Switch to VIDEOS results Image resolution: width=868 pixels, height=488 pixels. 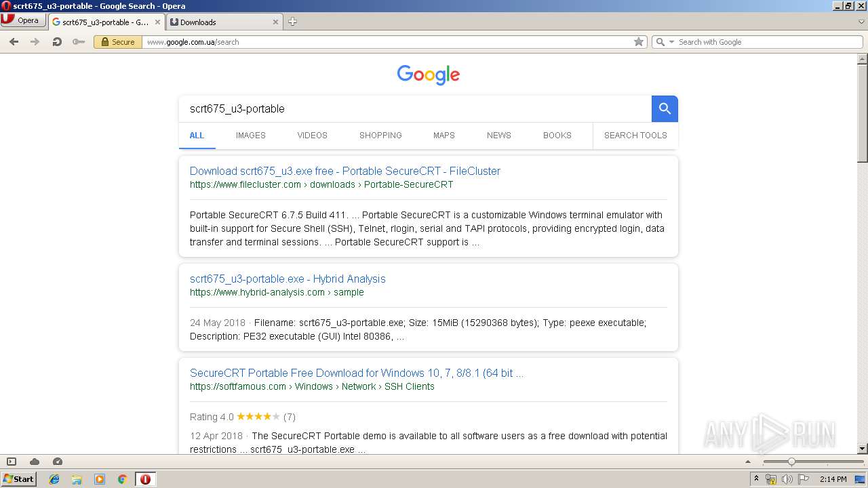pos(313,136)
